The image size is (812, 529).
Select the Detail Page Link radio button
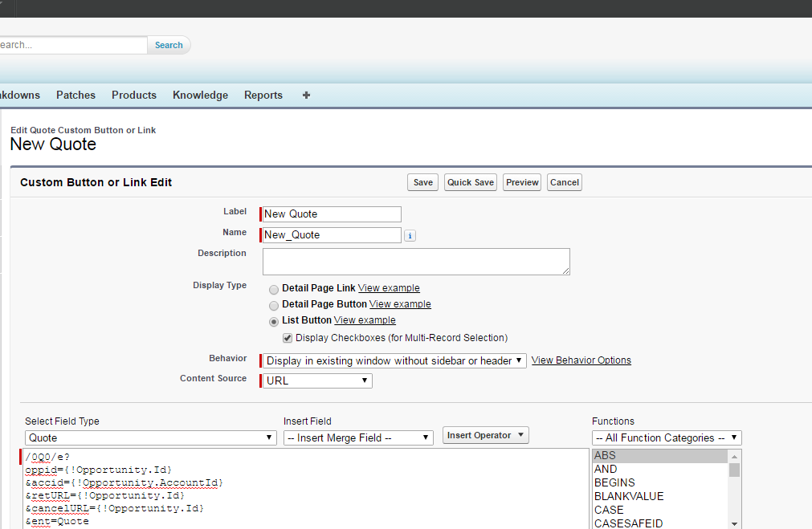[x=275, y=289]
